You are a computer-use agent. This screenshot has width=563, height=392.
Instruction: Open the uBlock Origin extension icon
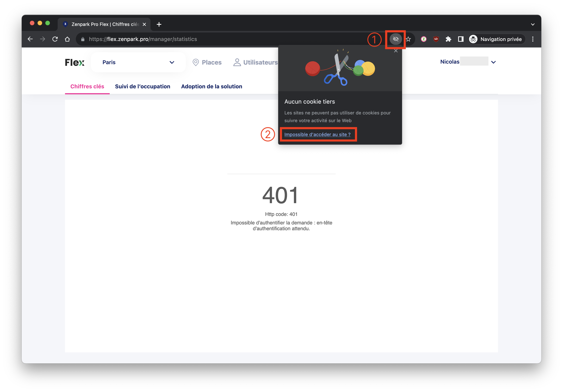[436, 39]
